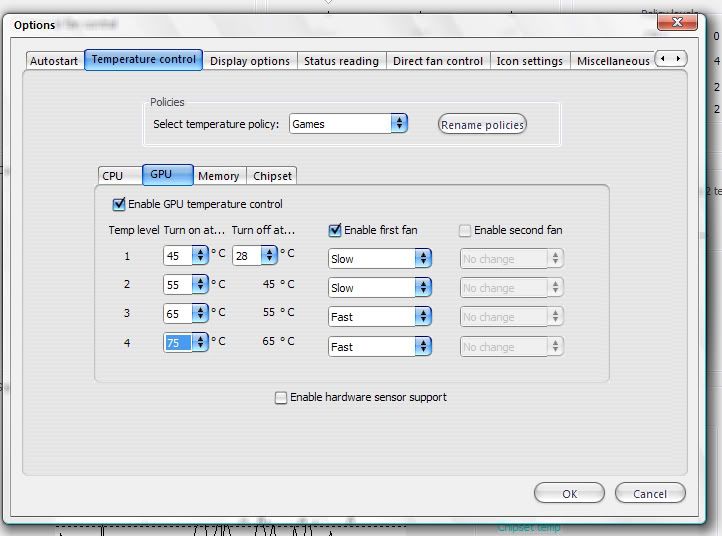The width and height of the screenshot is (722, 536).
Task: Enable hardware sensor support
Action: (x=281, y=398)
